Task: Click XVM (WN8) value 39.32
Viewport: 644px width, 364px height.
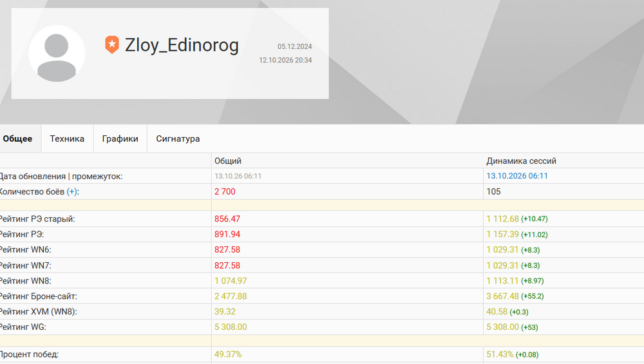Action: point(225,312)
